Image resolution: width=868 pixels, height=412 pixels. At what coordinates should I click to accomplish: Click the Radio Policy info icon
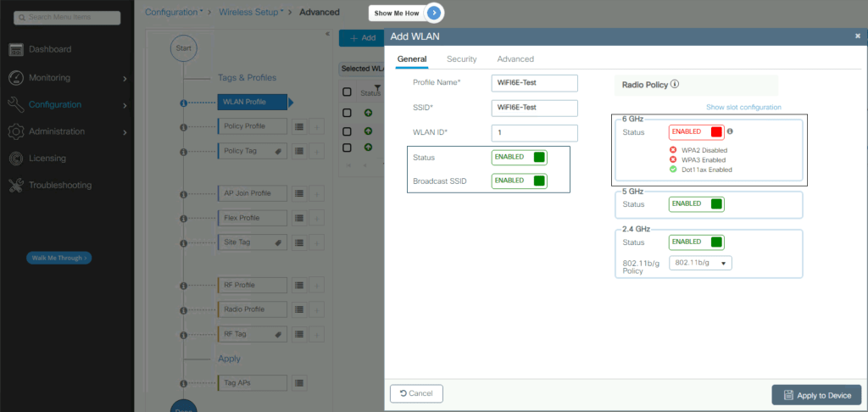coord(676,85)
